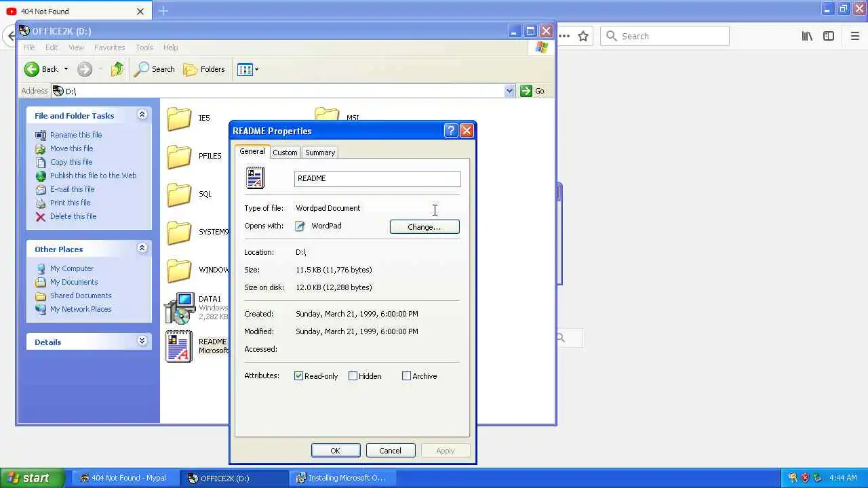868x488 pixels.
Task: Switch to the Custom tab
Action: [285, 152]
